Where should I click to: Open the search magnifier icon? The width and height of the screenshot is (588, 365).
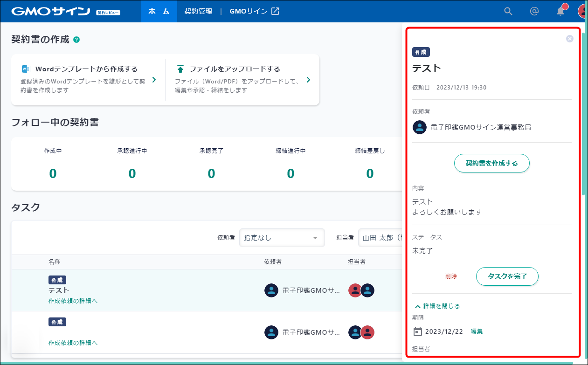[x=508, y=11]
